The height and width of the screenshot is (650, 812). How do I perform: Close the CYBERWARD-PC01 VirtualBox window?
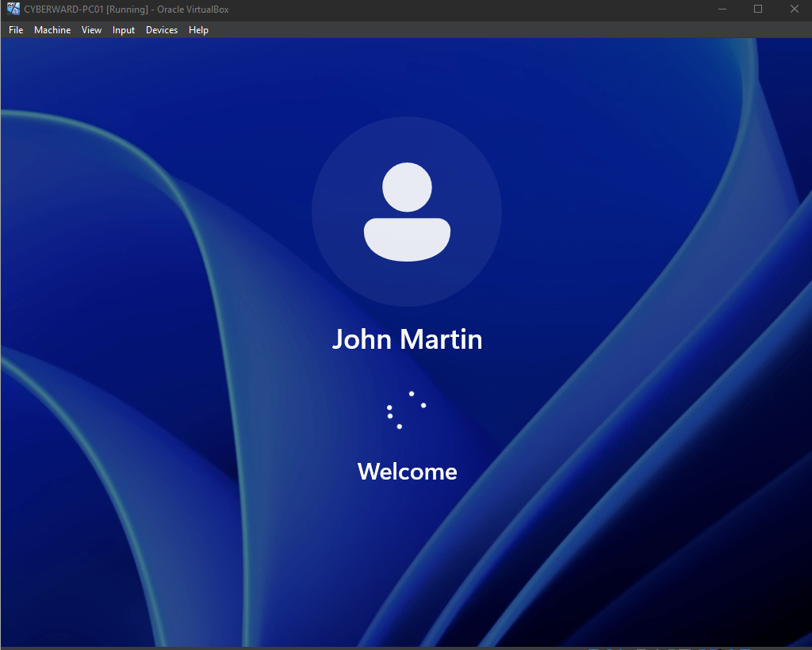pyautogui.click(x=794, y=10)
